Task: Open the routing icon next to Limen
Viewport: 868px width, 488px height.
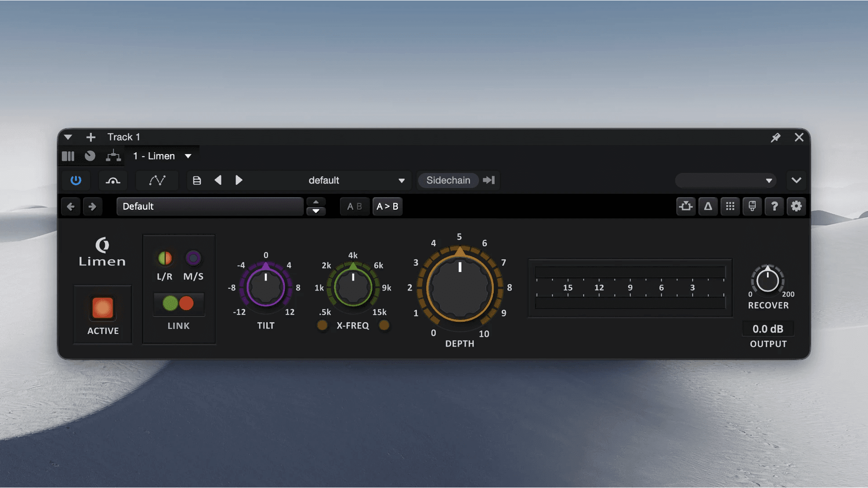Action: 113,156
